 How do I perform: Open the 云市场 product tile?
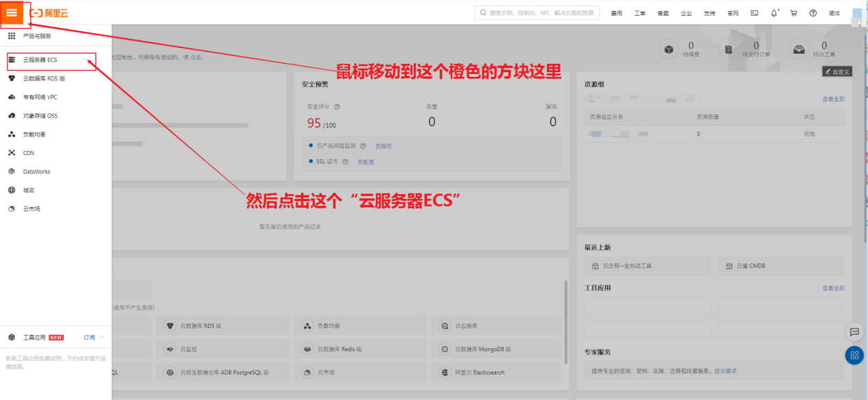tap(361, 373)
